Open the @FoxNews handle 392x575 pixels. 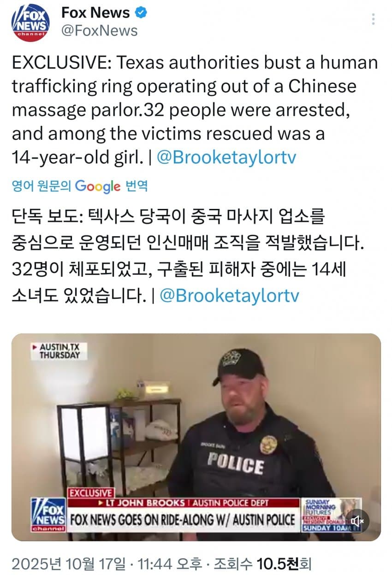[100, 31]
